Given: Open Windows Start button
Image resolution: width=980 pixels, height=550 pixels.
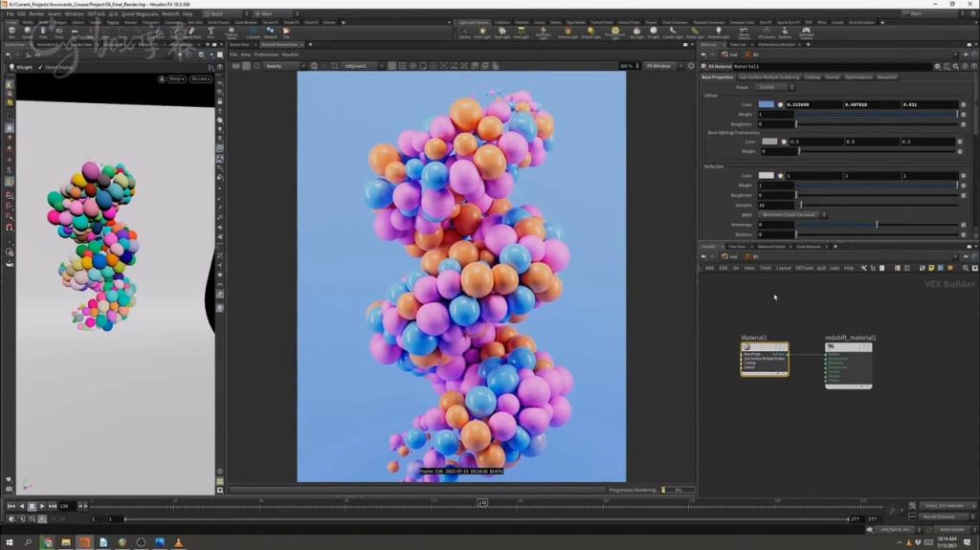Looking at the screenshot, I should 9,542.
